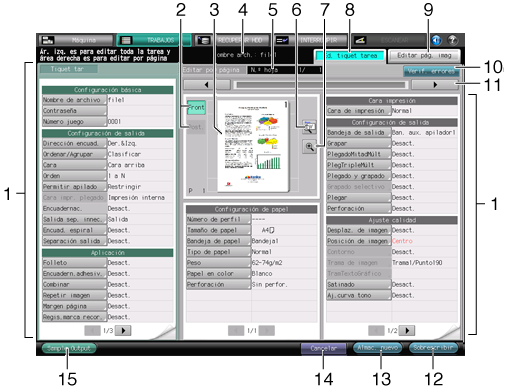Click the machine status icon
The height and width of the screenshot is (392, 505).
click(x=48, y=40)
